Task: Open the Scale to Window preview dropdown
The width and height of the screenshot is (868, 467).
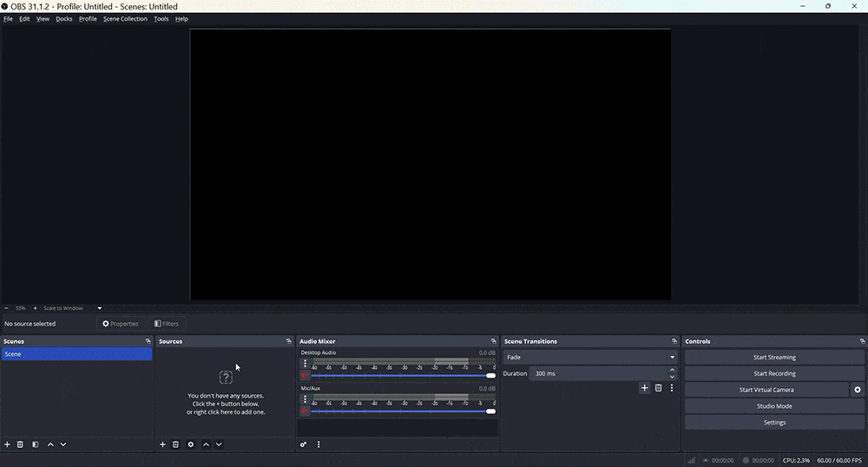Action: (x=99, y=308)
